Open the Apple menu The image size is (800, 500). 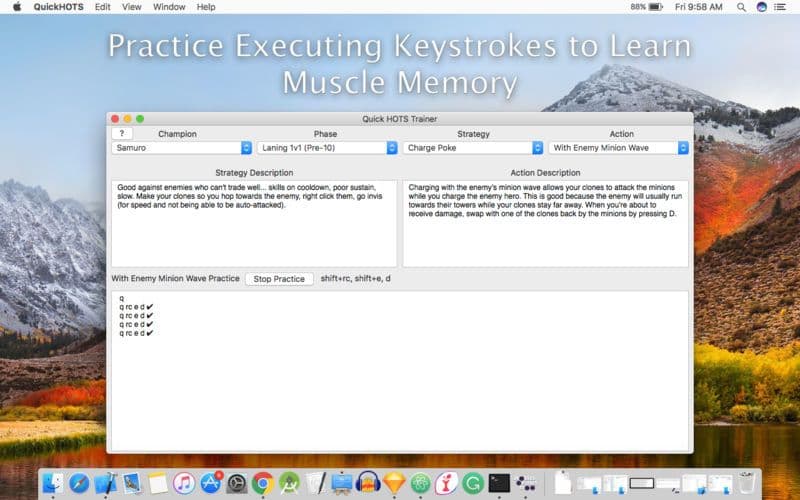click(17, 7)
